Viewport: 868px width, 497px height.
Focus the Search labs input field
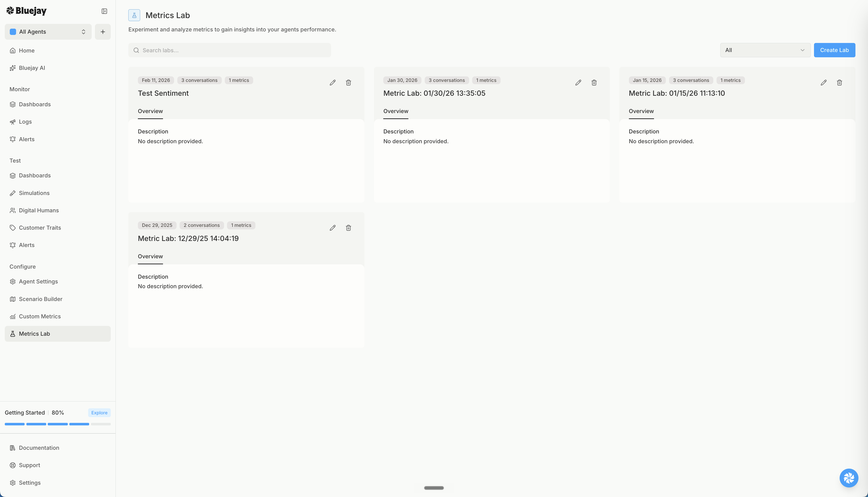(x=229, y=50)
